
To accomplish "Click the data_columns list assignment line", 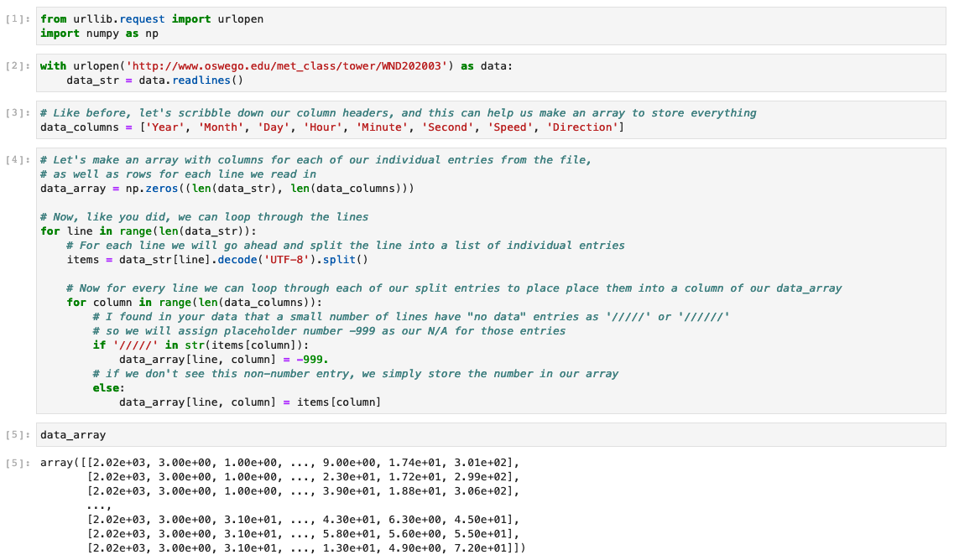I will pos(331,127).
